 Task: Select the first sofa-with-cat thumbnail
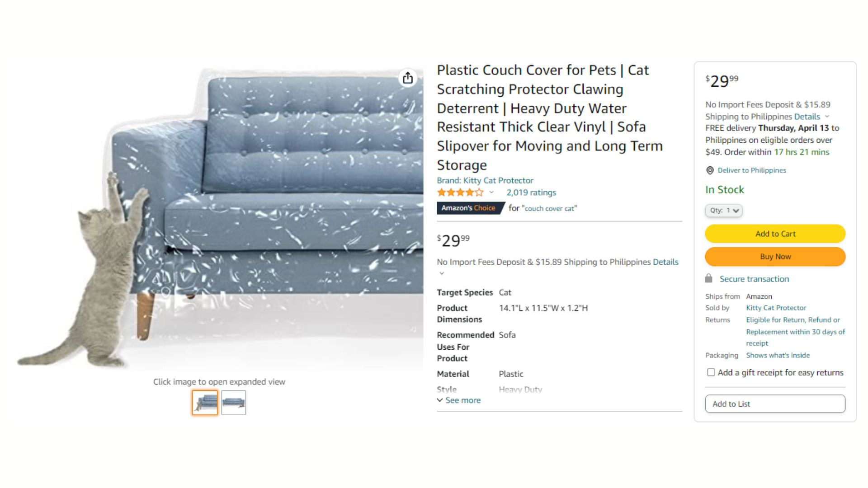205,402
